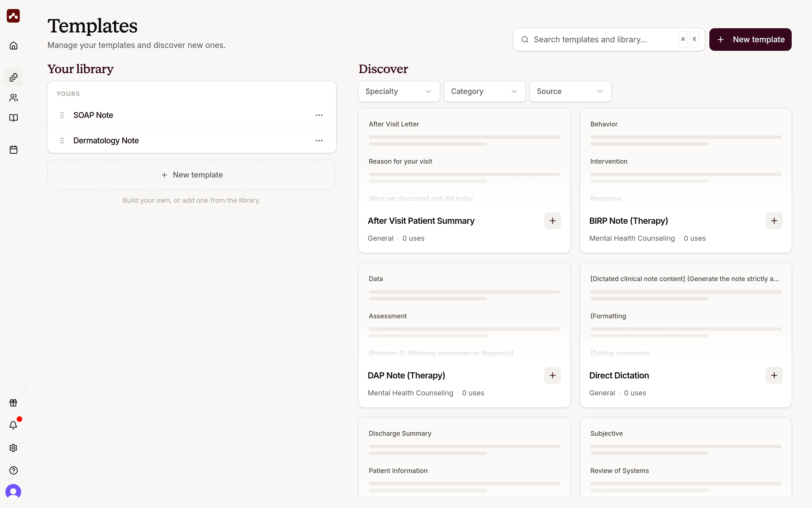Grab the SOAP Note drag handle
This screenshot has height=508, width=812.
(x=62, y=115)
